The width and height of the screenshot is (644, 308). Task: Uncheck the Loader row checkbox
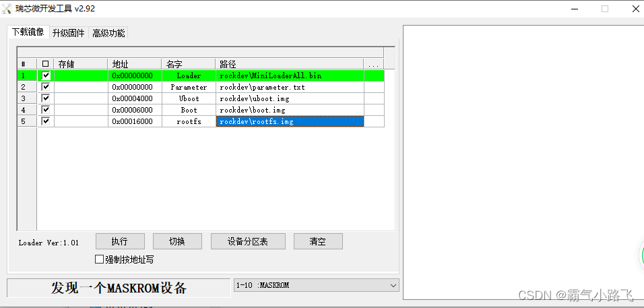[x=46, y=75]
